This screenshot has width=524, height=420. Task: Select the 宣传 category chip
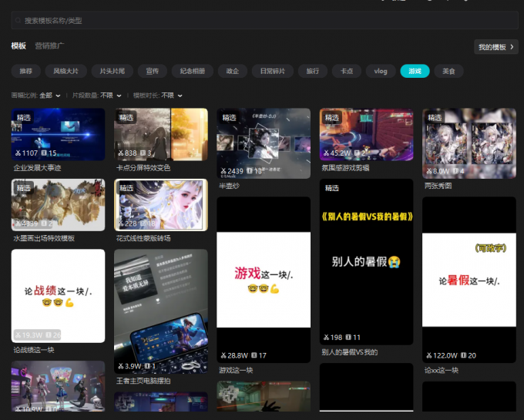[153, 71]
